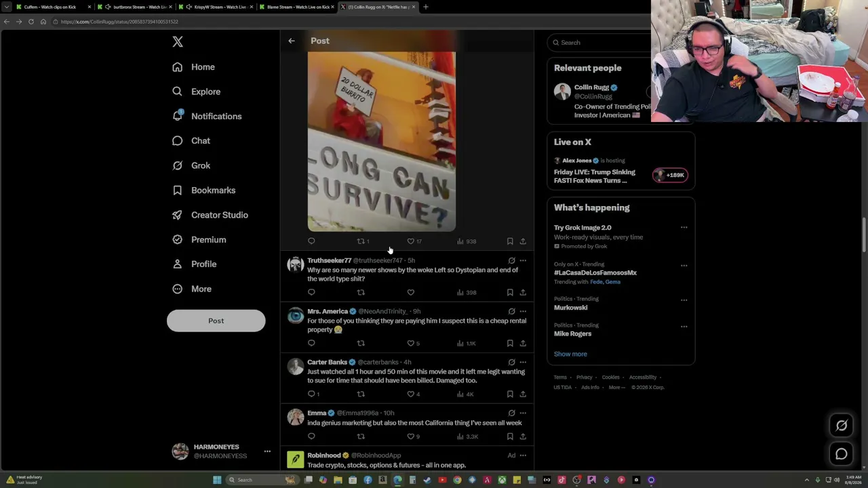Switch to the Blame Stream tab

click(x=297, y=7)
